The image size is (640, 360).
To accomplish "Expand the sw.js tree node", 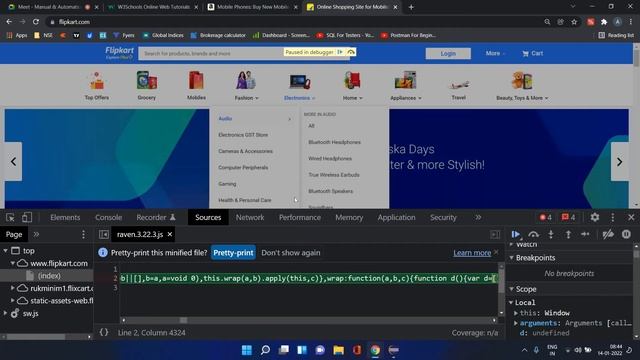I will click(5, 313).
